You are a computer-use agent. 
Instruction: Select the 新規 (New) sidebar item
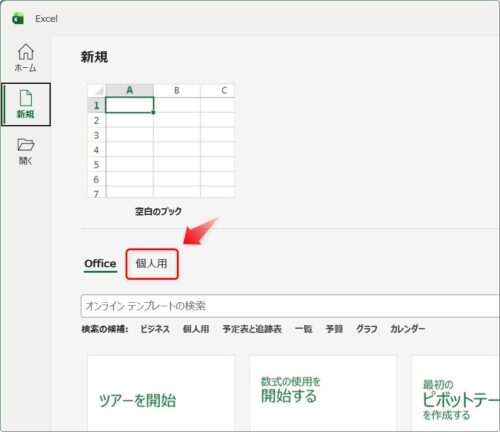26,104
